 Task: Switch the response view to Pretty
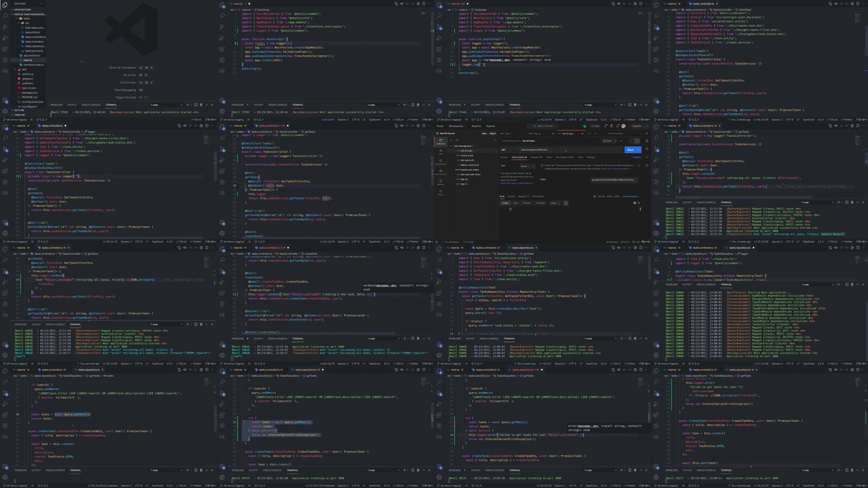505,203
